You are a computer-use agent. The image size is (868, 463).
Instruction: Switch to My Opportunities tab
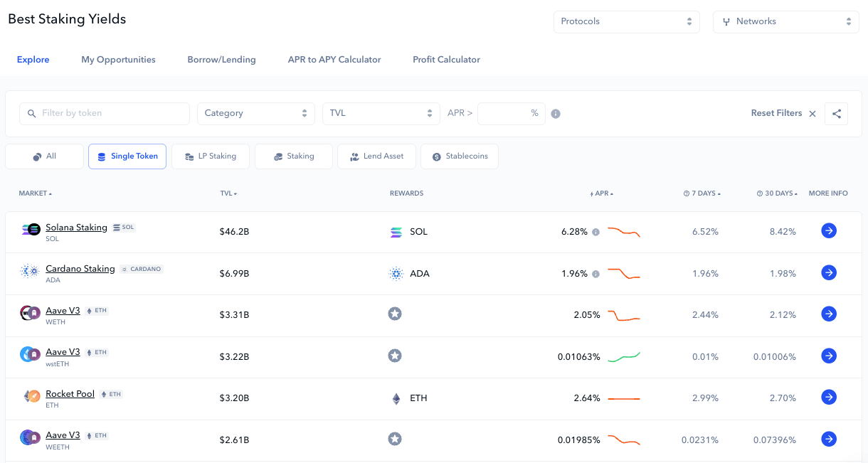(x=118, y=60)
